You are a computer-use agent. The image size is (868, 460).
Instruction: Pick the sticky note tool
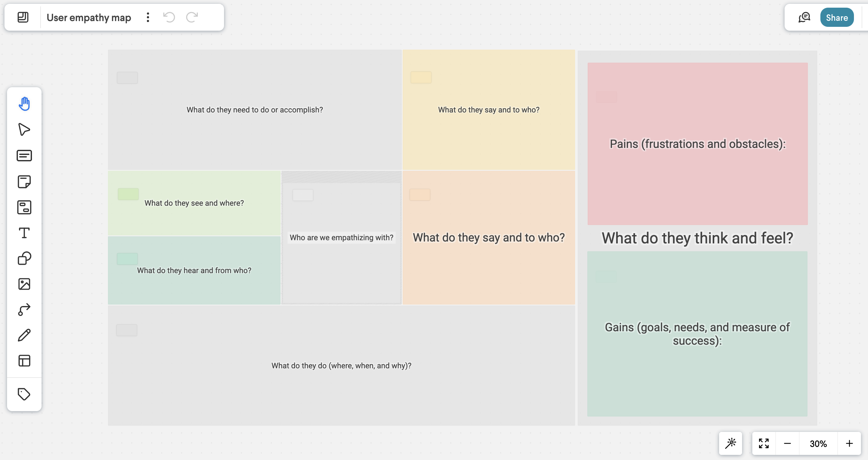click(x=24, y=181)
